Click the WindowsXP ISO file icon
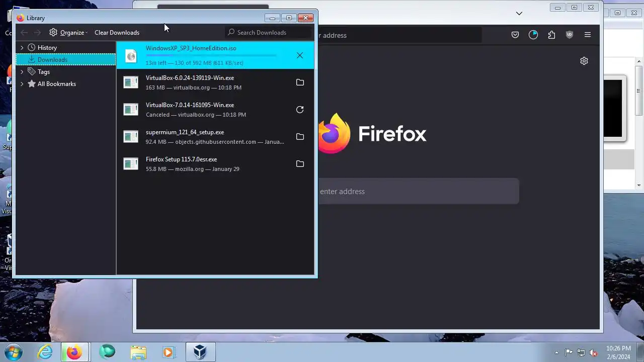 pos(131,56)
